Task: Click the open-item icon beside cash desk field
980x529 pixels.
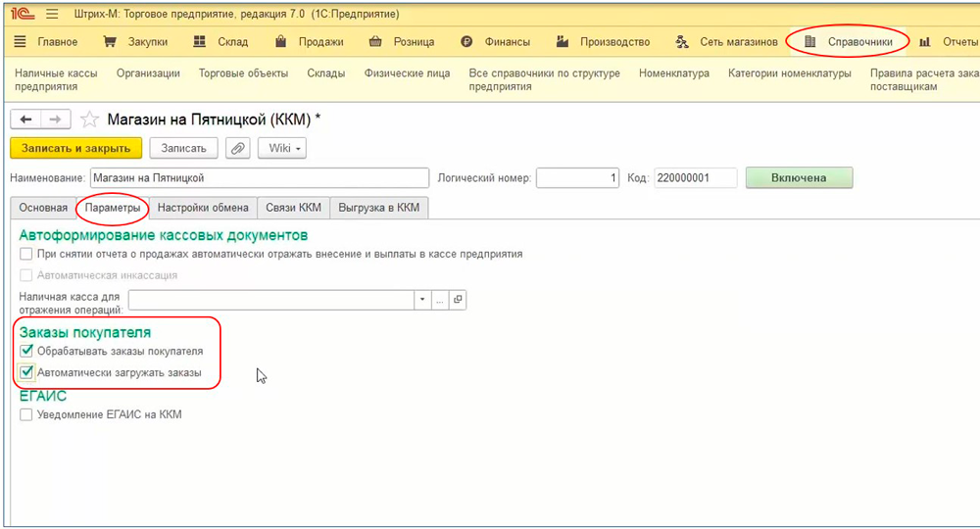Action: tap(457, 300)
